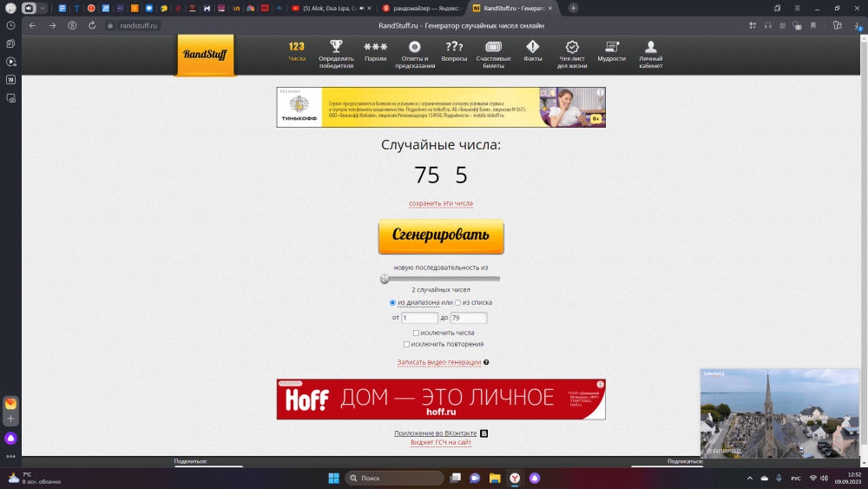Open Ответы и предсказания section

pyautogui.click(x=415, y=53)
